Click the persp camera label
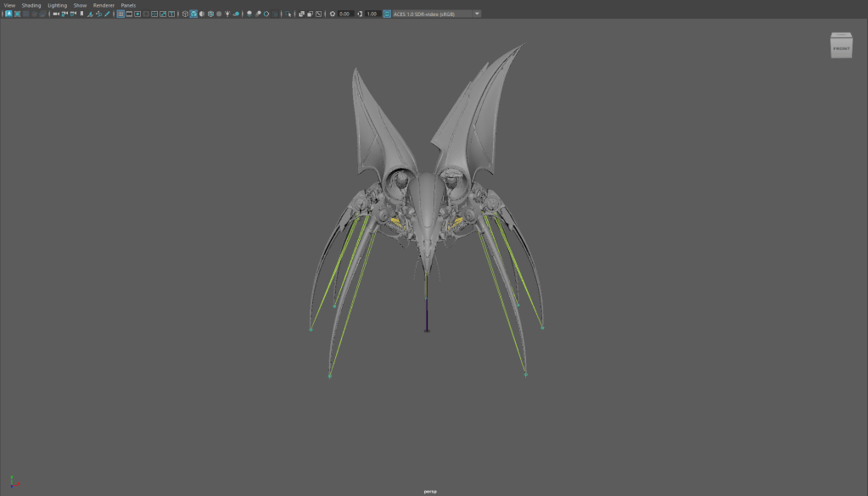Viewport: 868px width, 496px height. [x=431, y=491]
